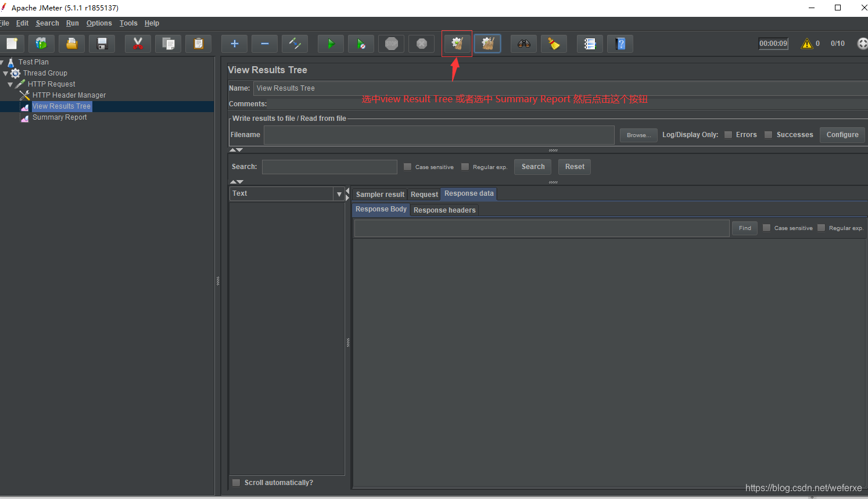The width and height of the screenshot is (868, 499).
Task: Click the results pane split arrows
Action: tap(347, 194)
